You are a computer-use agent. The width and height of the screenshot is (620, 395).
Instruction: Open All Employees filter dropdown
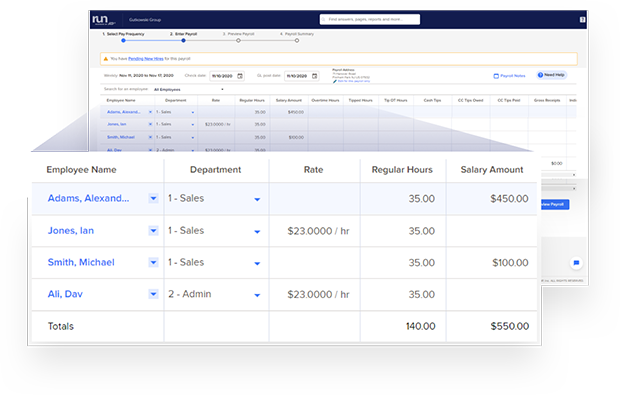pos(189,89)
